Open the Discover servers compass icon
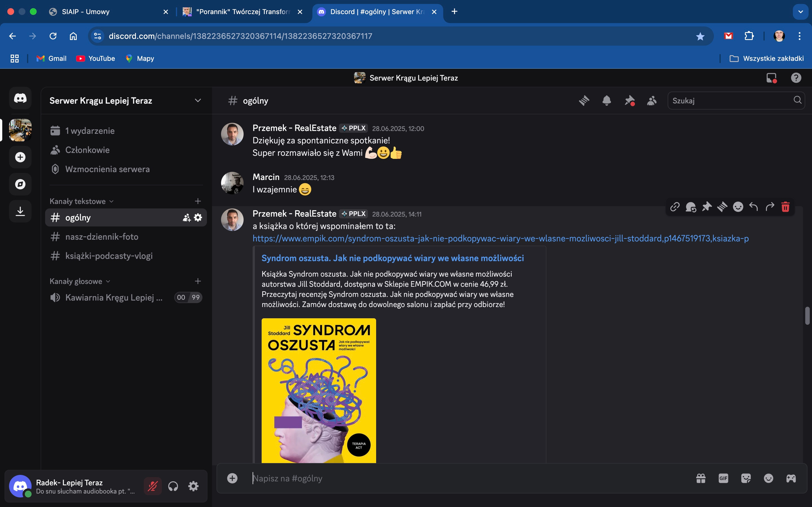Image resolution: width=812 pixels, height=507 pixels. click(x=20, y=184)
